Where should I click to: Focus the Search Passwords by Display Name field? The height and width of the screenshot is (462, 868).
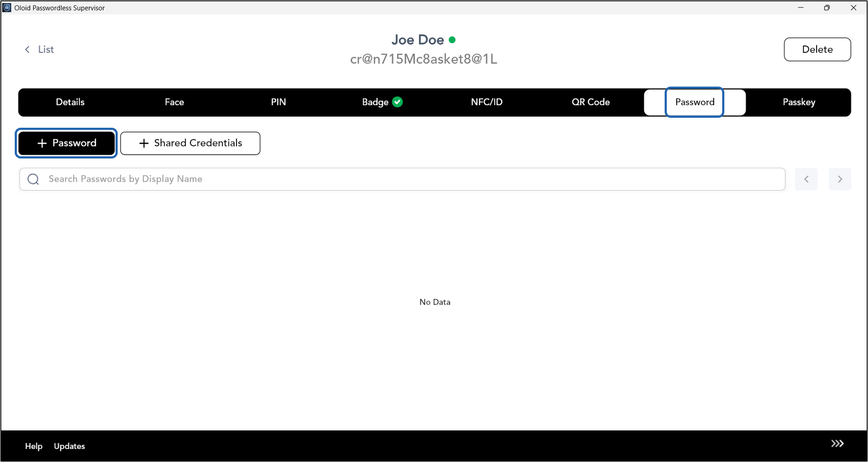(402, 179)
